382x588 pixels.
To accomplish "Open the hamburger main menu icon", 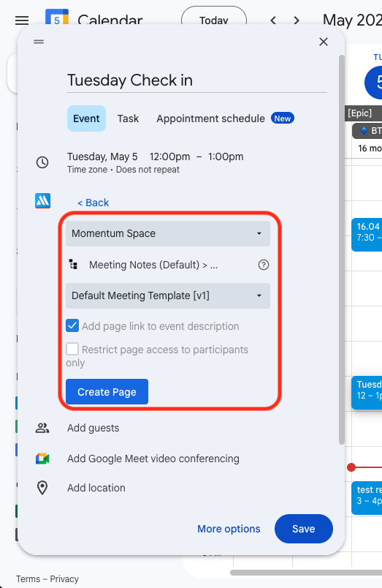I will 22,20.
